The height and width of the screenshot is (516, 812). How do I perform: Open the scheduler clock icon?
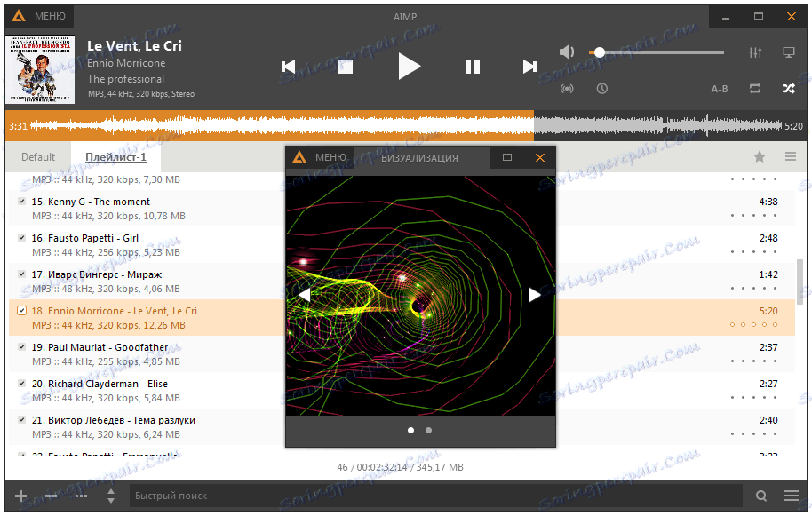601,89
